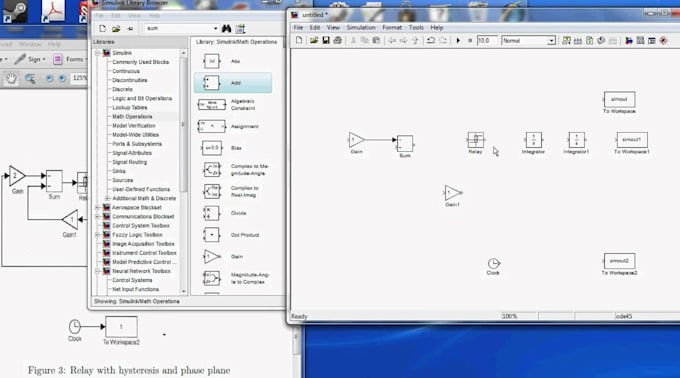680x378 pixels.
Task: Select Discontinuities in library tree
Action: [x=130, y=80]
